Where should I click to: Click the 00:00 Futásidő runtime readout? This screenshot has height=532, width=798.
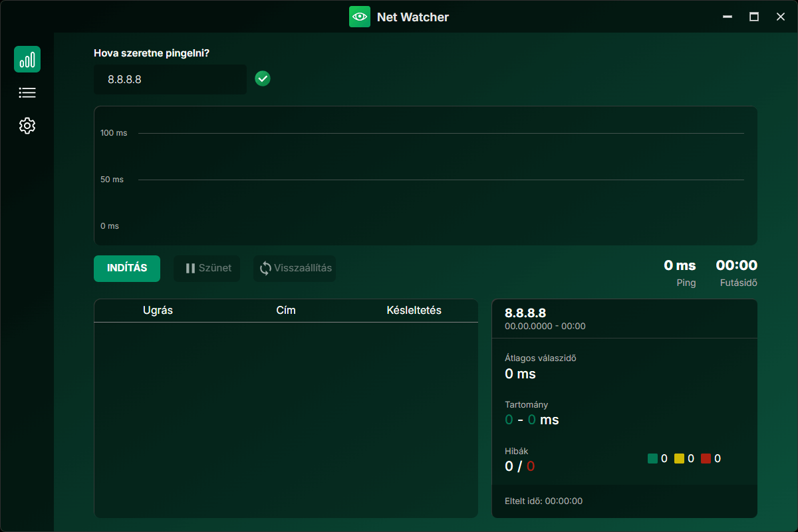pos(736,266)
